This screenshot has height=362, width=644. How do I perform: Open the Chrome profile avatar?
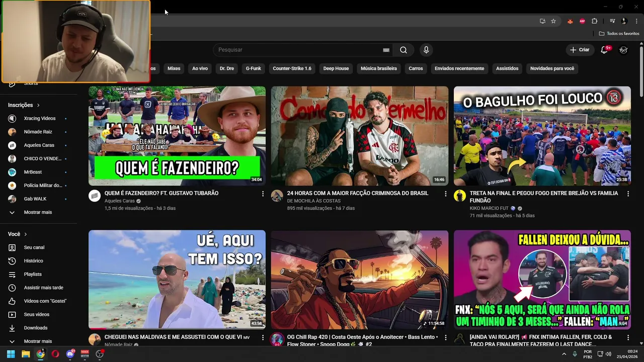(x=624, y=21)
